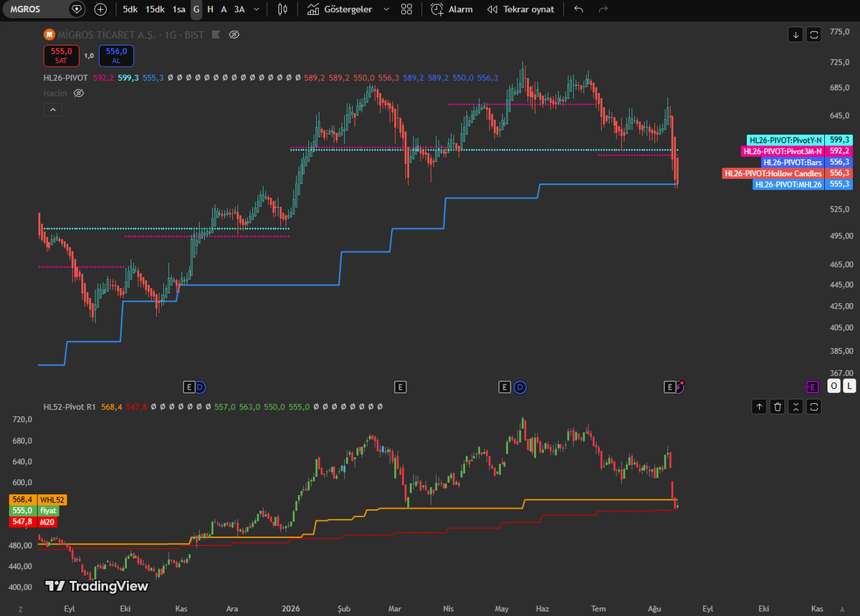
Task: Click the earnings E marker near Mar
Action: pyautogui.click(x=401, y=387)
